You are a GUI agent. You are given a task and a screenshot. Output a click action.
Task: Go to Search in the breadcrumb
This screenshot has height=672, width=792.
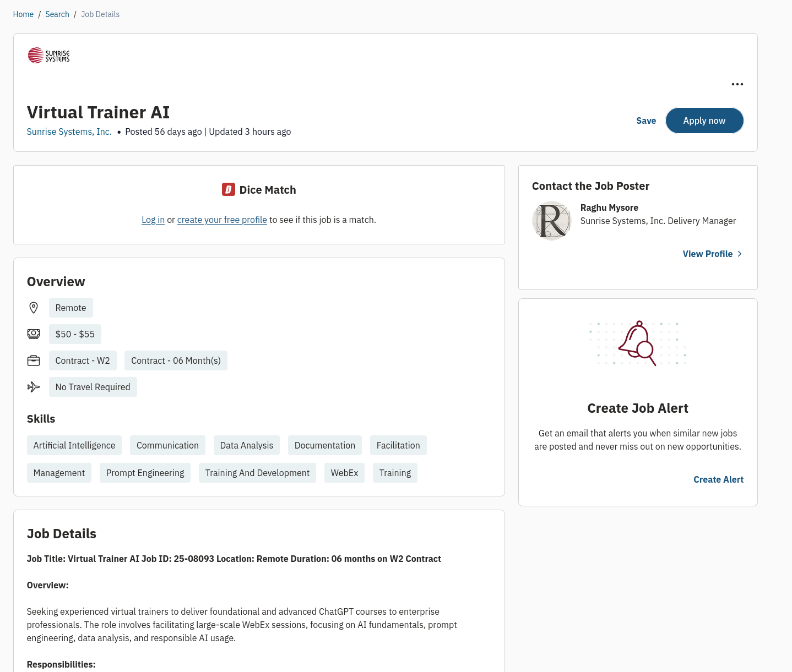pyautogui.click(x=57, y=14)
